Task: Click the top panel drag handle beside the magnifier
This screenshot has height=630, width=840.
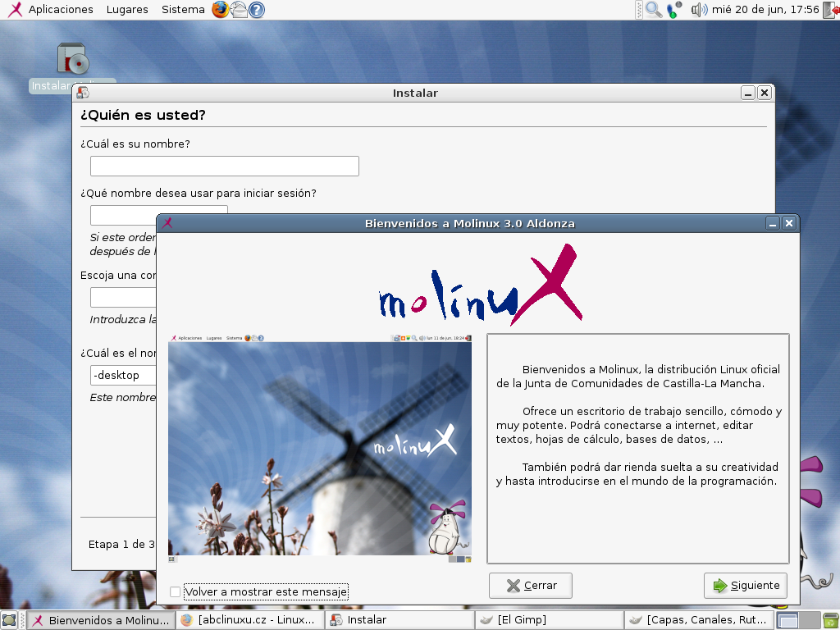Action: [x=638, y=10]
